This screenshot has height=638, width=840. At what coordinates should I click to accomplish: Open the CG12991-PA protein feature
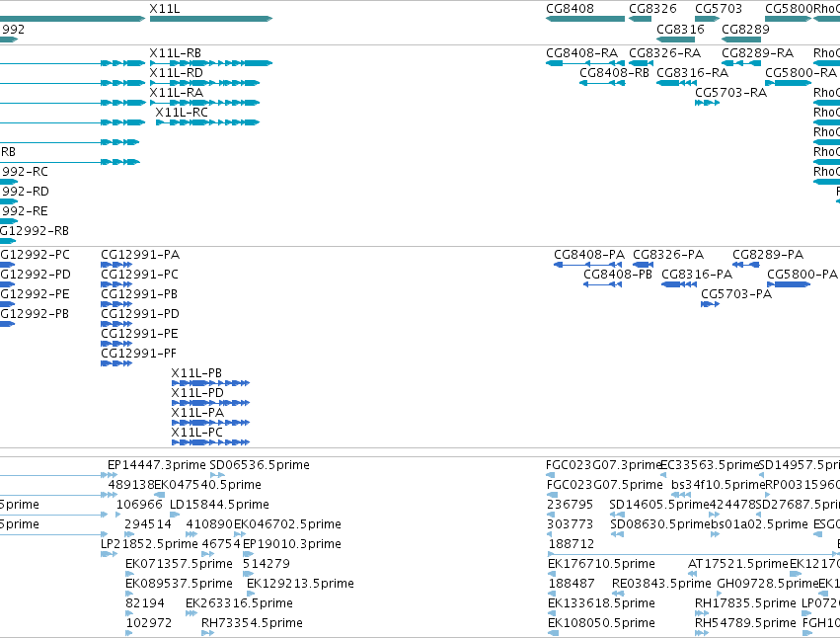point(116,265)
